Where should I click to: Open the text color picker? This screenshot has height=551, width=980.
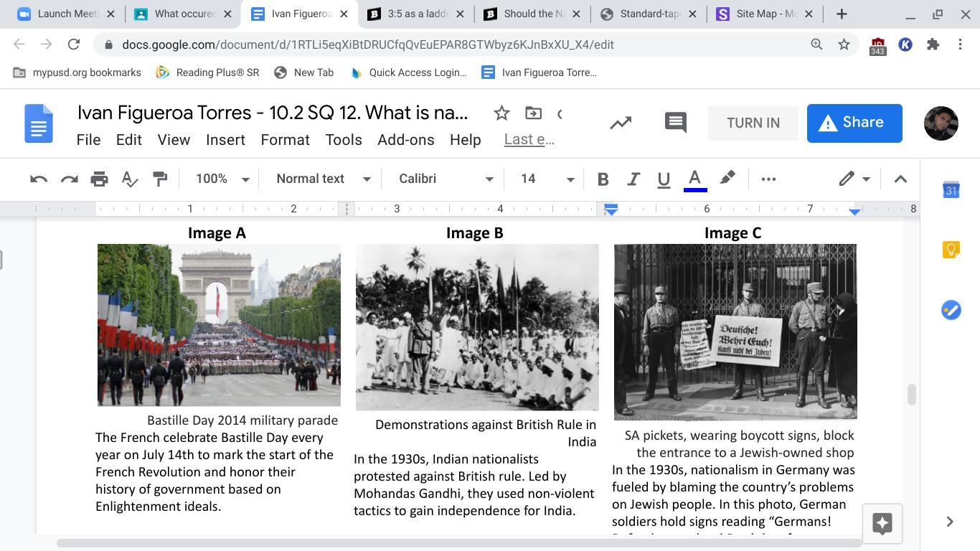[x=694, y=179]
